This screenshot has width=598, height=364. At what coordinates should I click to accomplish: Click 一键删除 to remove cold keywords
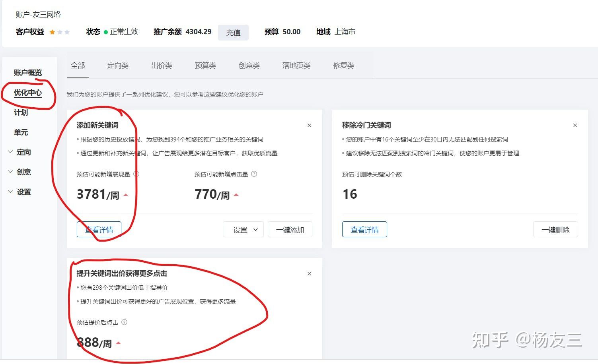point(555,230)
